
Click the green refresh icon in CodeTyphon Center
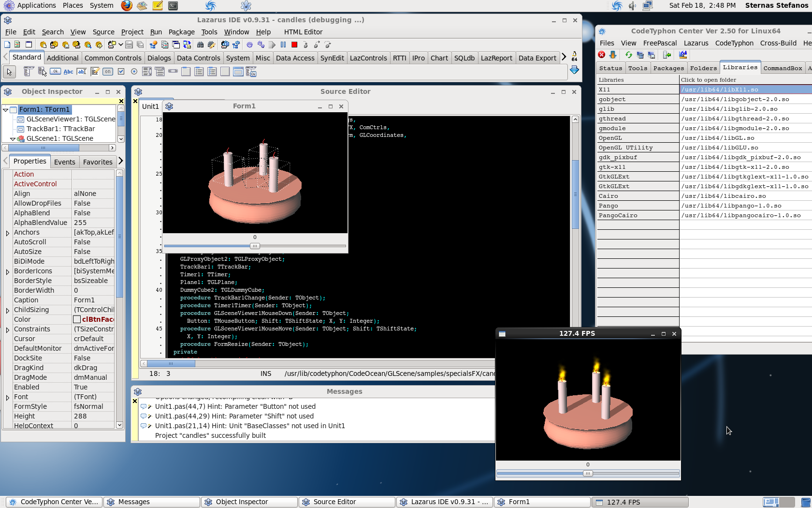629,55
